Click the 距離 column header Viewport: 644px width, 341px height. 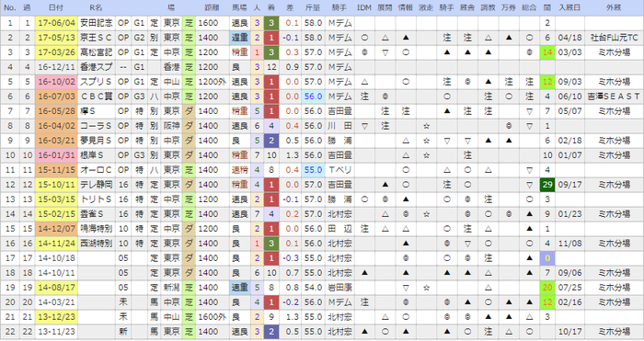click(212, 7)
